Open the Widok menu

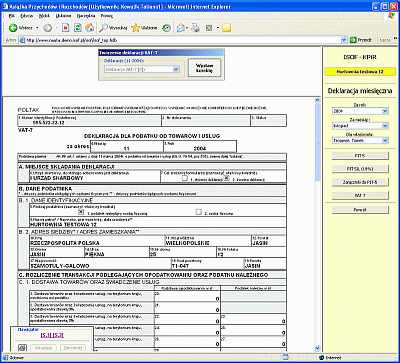click(44, 16)
